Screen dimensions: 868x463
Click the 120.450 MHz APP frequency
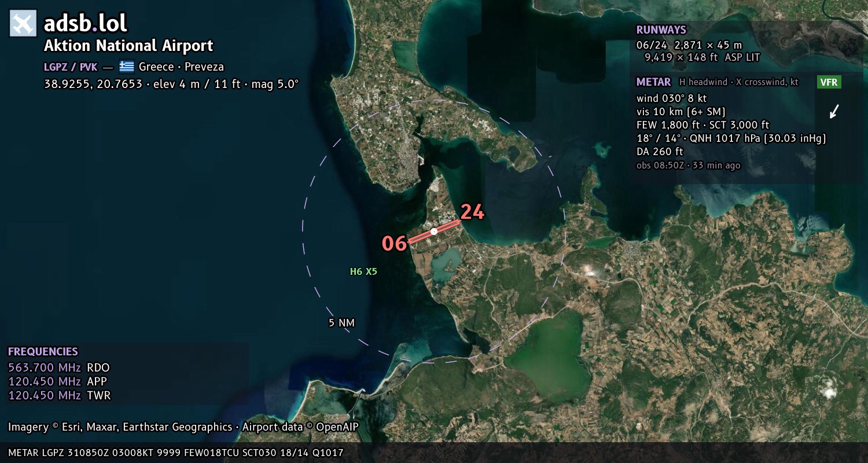(57, 381)
